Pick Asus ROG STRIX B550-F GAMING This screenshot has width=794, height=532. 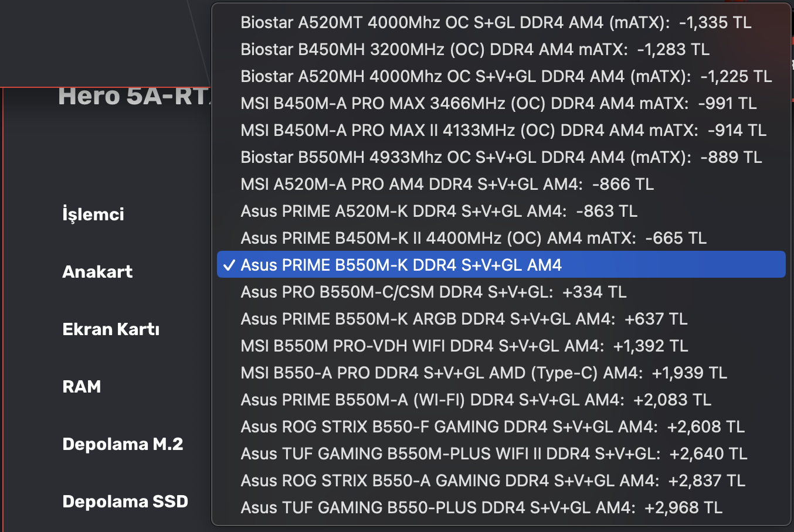[x=493, y=427]
